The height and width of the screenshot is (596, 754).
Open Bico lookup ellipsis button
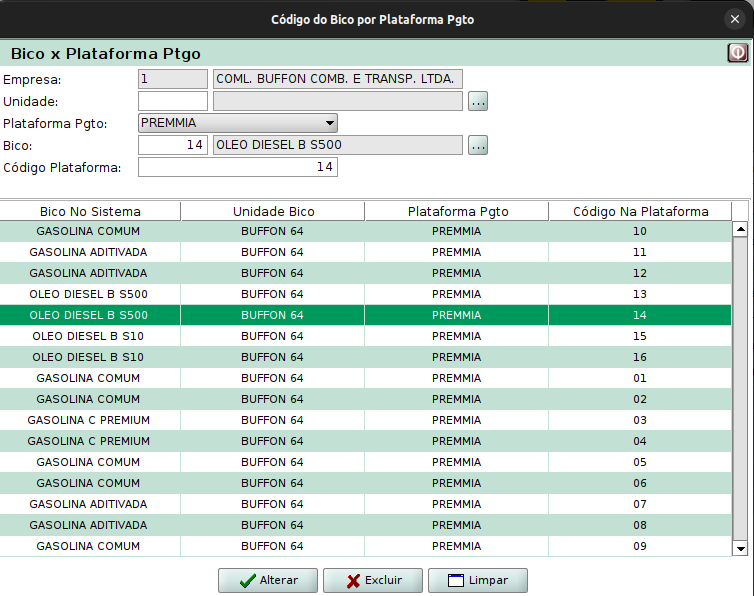pos(478,146)
